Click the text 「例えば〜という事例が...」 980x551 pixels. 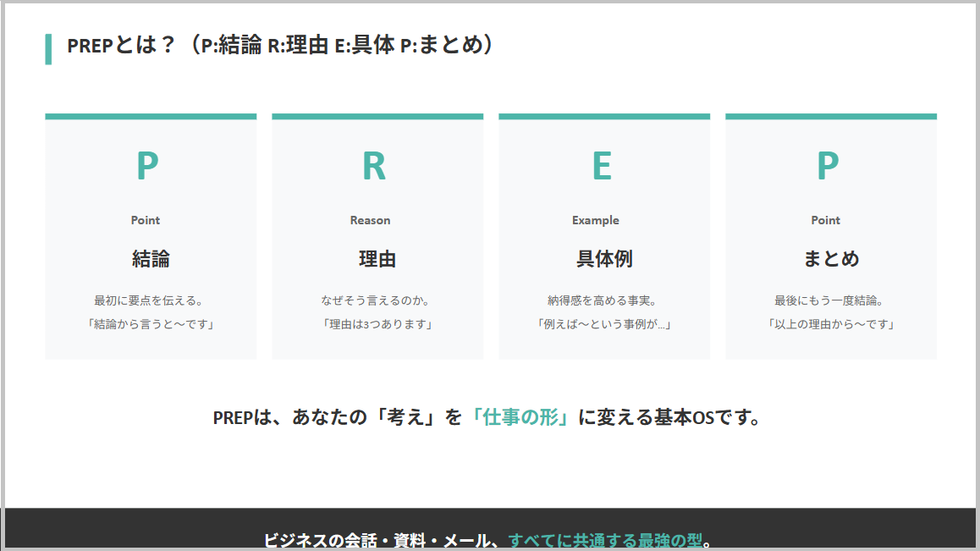(603, 324)
